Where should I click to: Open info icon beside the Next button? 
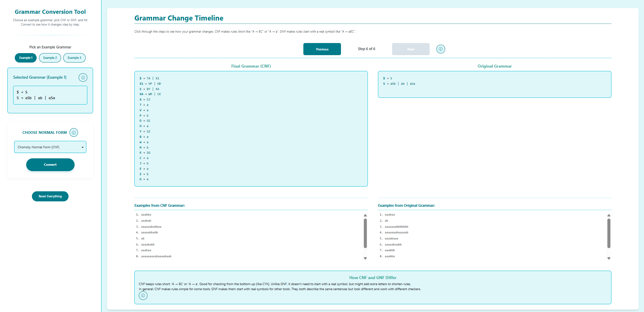click(x=440, y=49)
